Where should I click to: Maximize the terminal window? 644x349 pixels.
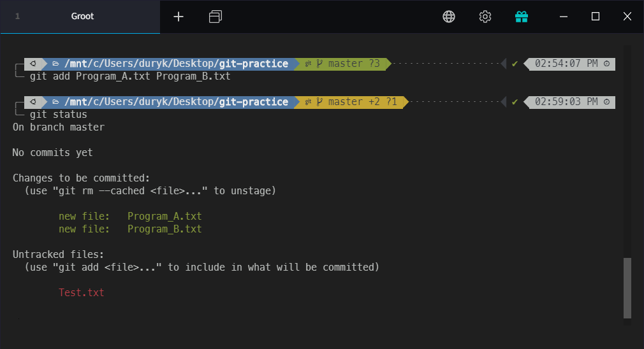pos(595,17)
